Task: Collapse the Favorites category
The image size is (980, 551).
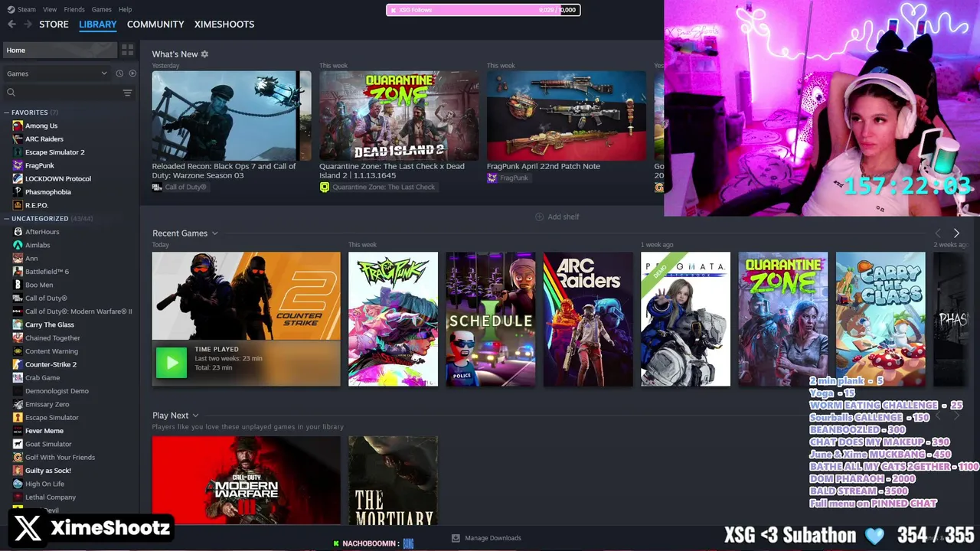Action: [x=7, y=112]
